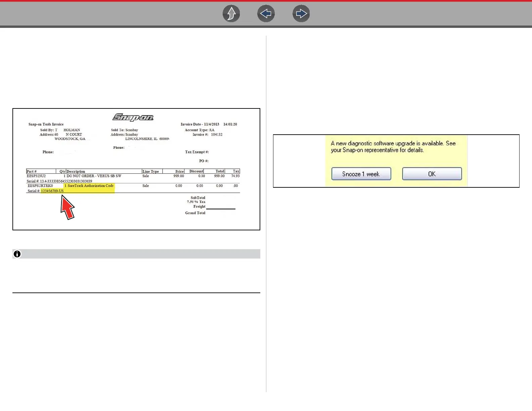The image size is (532, 411).
Task: Click the 'Line Type' column header
Action: pyautogui.click(x=150, y=172)
